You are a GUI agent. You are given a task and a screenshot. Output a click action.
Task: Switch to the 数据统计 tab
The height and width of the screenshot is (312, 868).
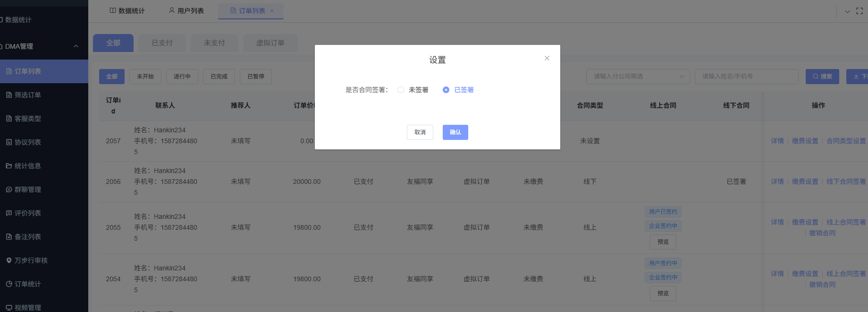coord(127,11)
